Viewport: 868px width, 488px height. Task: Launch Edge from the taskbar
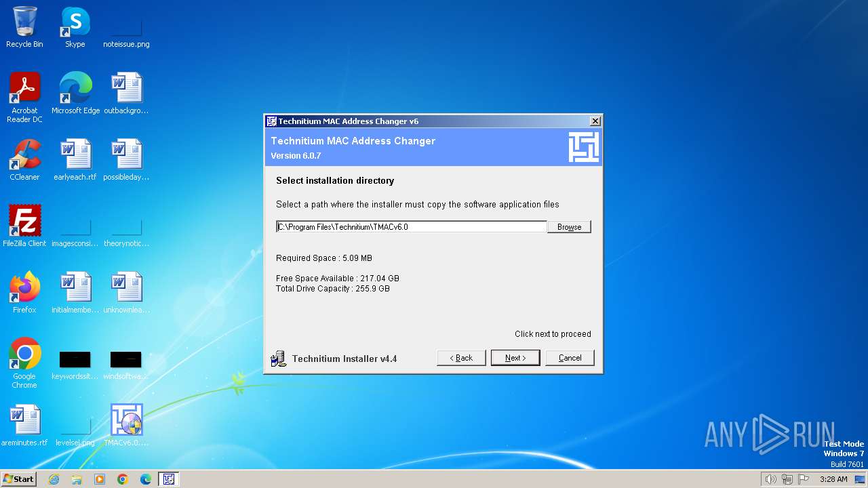pyautogui.click(x=146, y=479)
